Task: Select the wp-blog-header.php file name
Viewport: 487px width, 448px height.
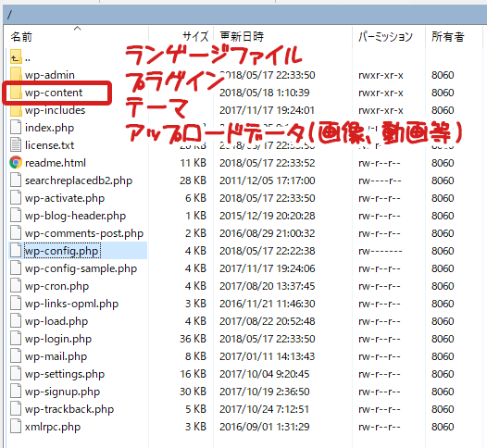Action: pos(75,216)
